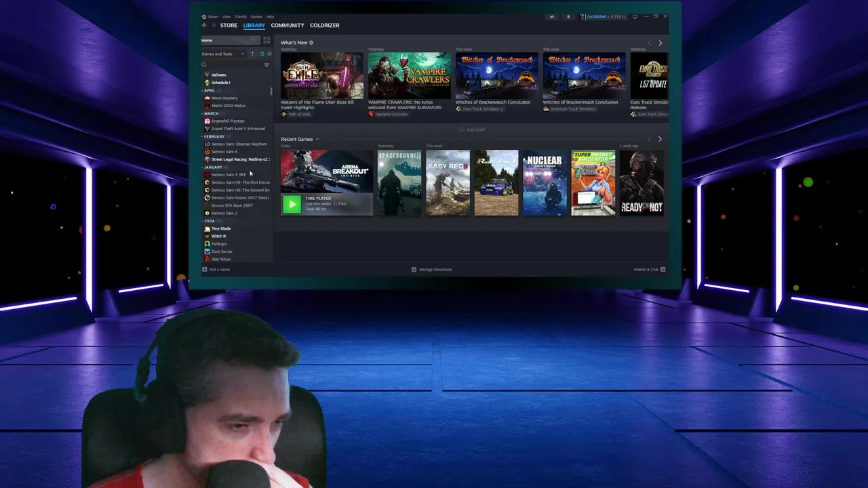Open Manage Downloads
The image size is (868, 488).
(432, 270)
